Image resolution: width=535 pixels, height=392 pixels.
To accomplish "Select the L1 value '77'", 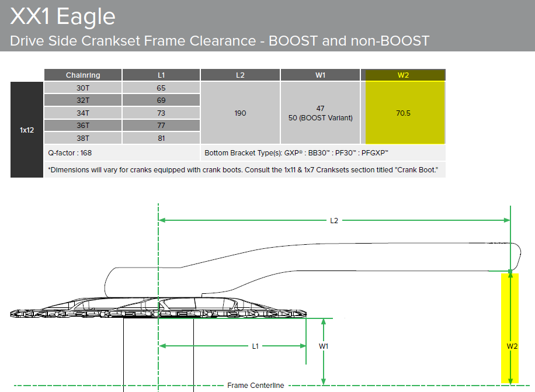I will pyautogui.click(x=161, y=126).
